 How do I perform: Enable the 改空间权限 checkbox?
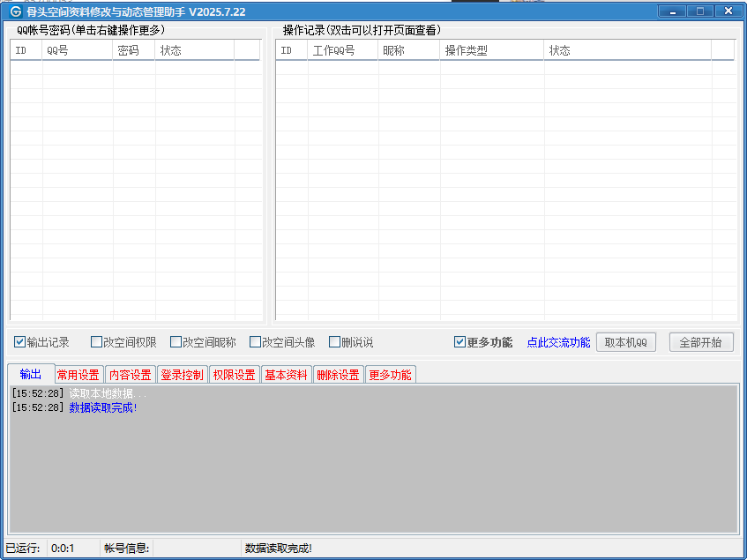(97, 342)
